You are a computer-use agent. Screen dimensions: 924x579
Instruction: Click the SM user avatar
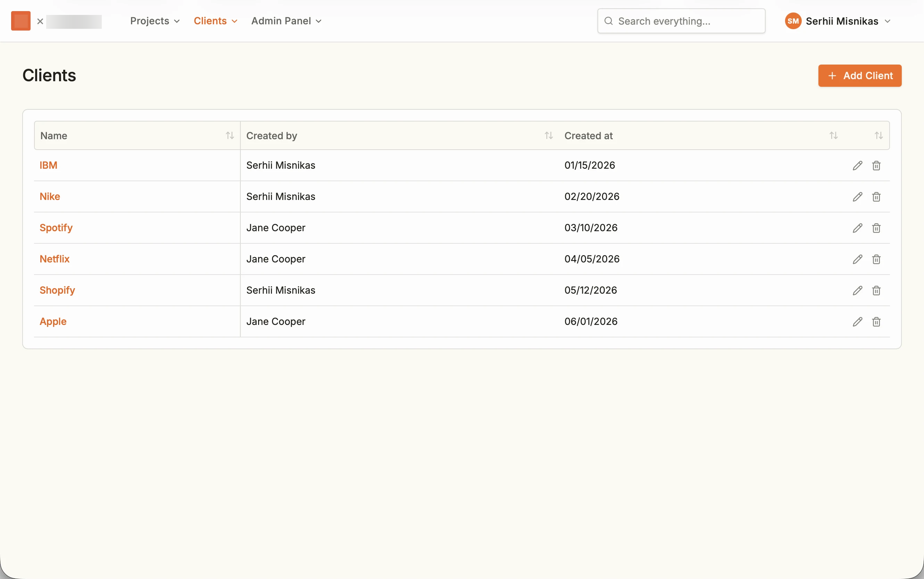click(793, 21)
